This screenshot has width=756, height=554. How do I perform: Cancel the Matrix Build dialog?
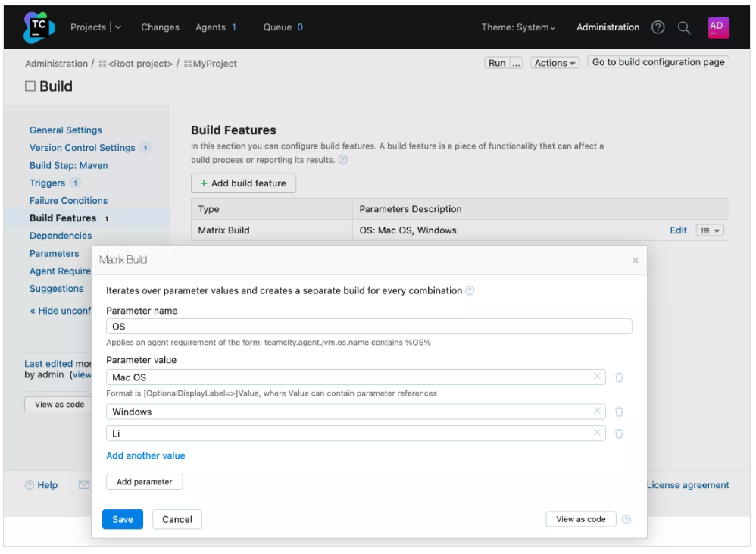pyautogui.click(x=177, y=519)
